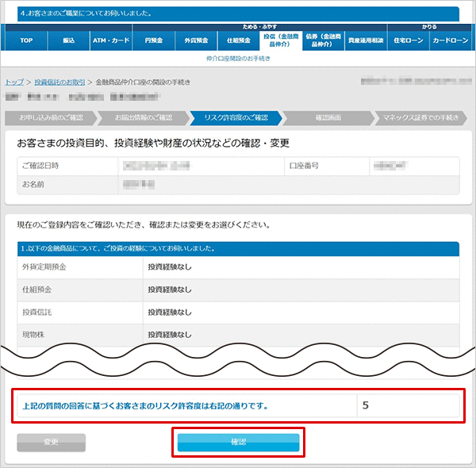
Task: Select the ATM・カード tab
Action: pos(110,40)
